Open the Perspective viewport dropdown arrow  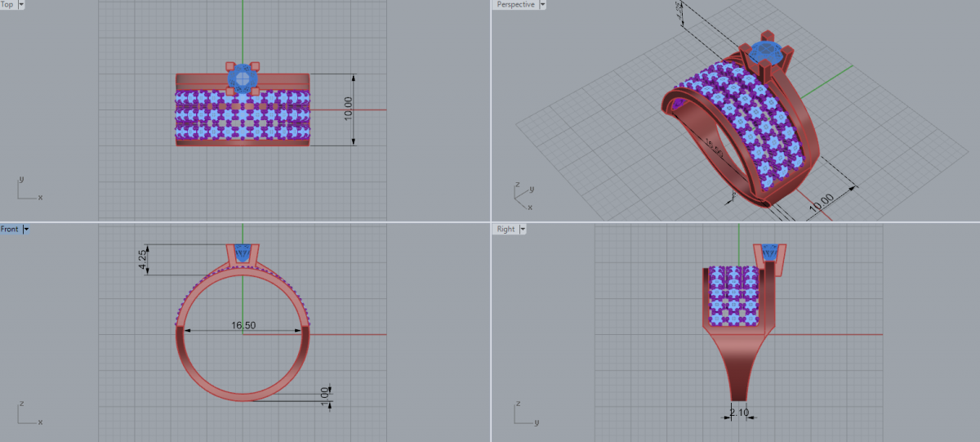(542, 4)
